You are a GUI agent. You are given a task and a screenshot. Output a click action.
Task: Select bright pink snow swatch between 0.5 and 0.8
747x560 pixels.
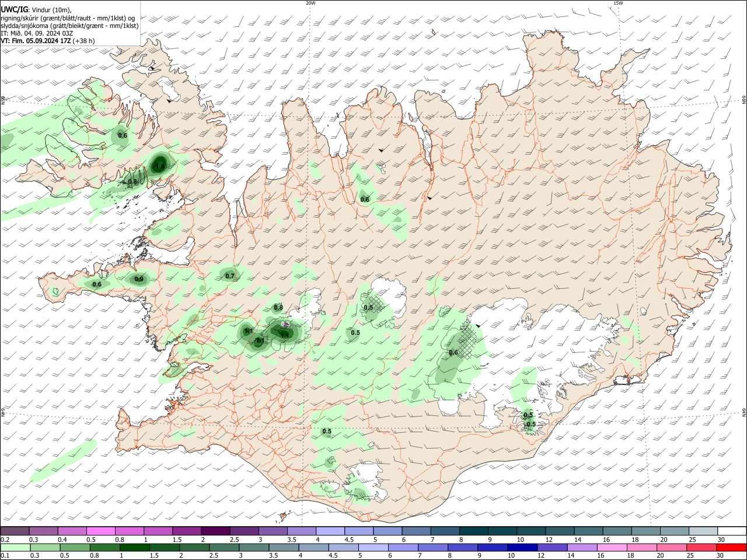click(x=100, y=531)
